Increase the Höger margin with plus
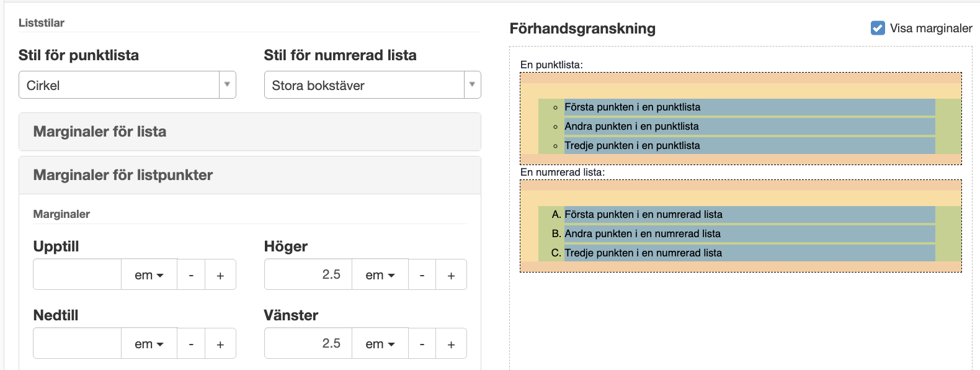 pos(451,275)
